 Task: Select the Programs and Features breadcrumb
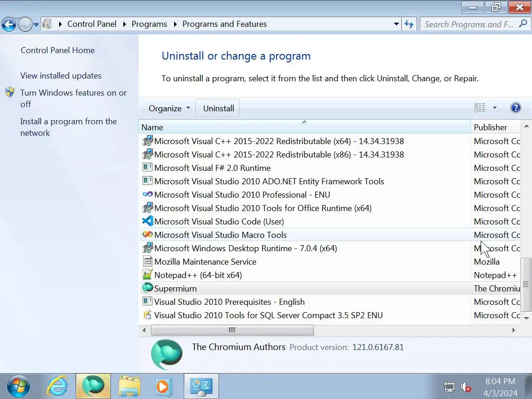point(224,24)
